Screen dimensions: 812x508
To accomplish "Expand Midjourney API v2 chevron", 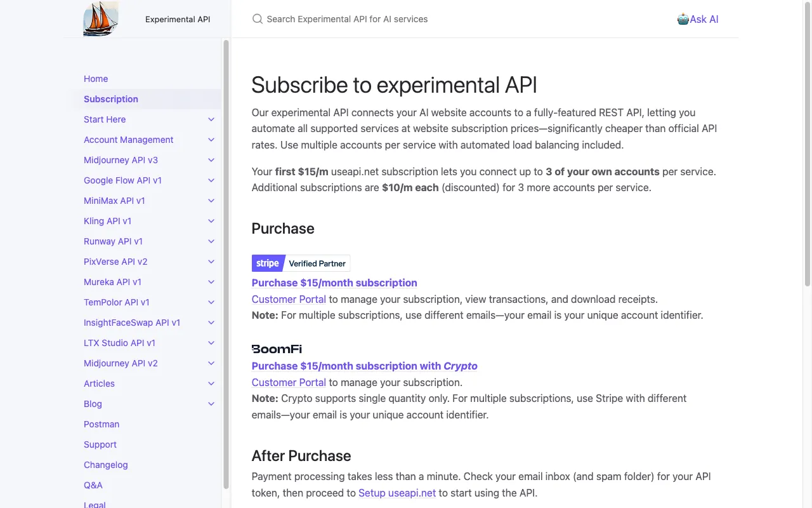I will [211, 363].
